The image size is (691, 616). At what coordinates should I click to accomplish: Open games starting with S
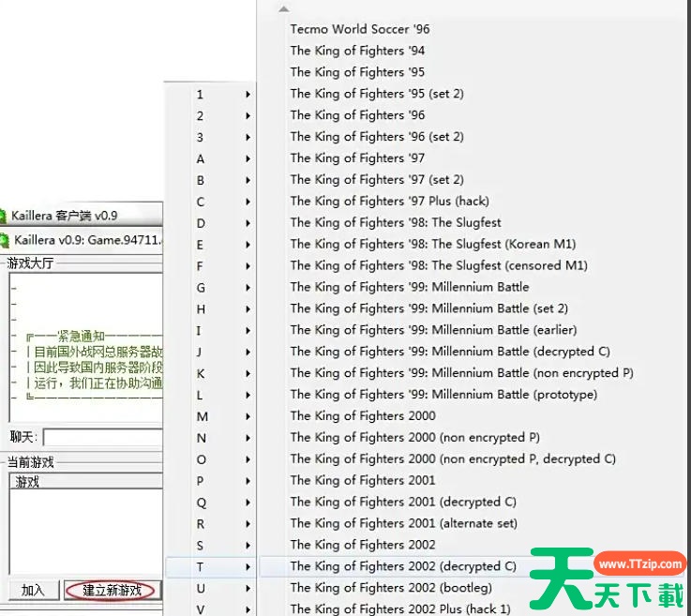pos(211,546)
